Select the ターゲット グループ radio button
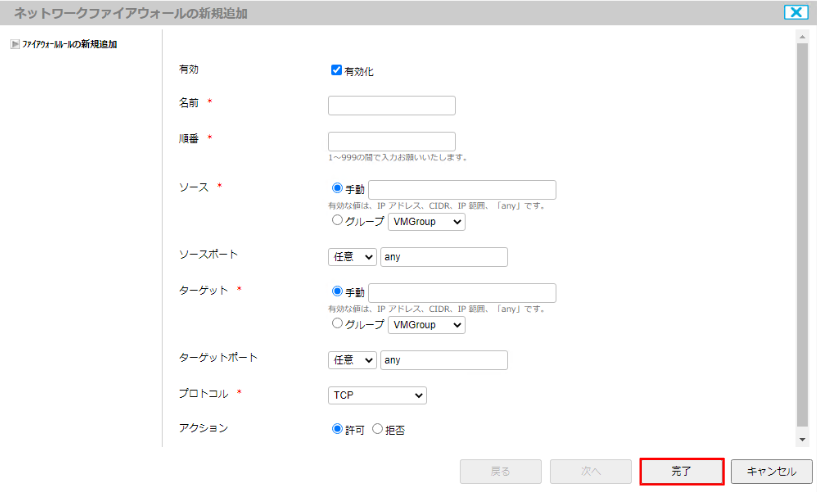The height and width of the screenshot is (492, 817). [x=336, y=325]
